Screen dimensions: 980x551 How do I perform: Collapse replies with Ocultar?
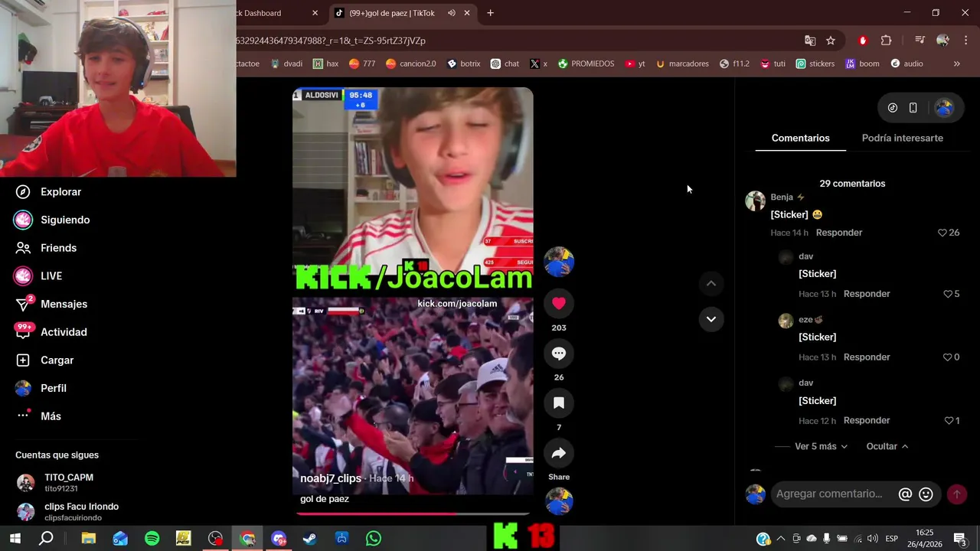887,446
